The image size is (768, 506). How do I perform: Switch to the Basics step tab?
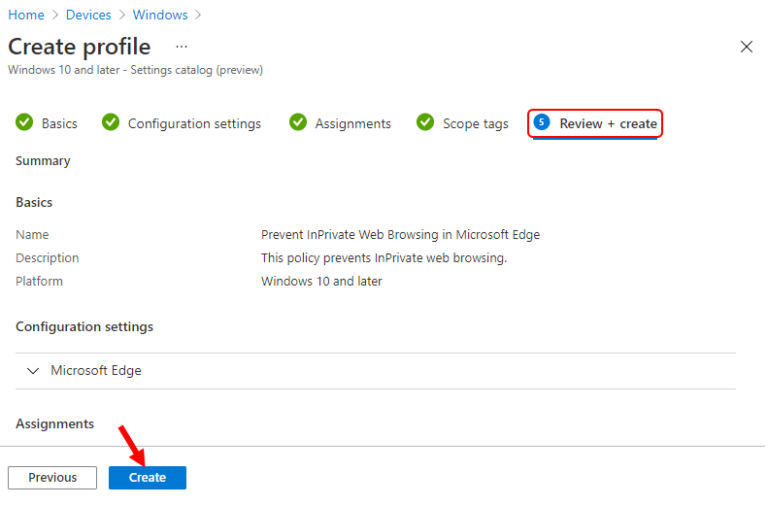(59, 124)
